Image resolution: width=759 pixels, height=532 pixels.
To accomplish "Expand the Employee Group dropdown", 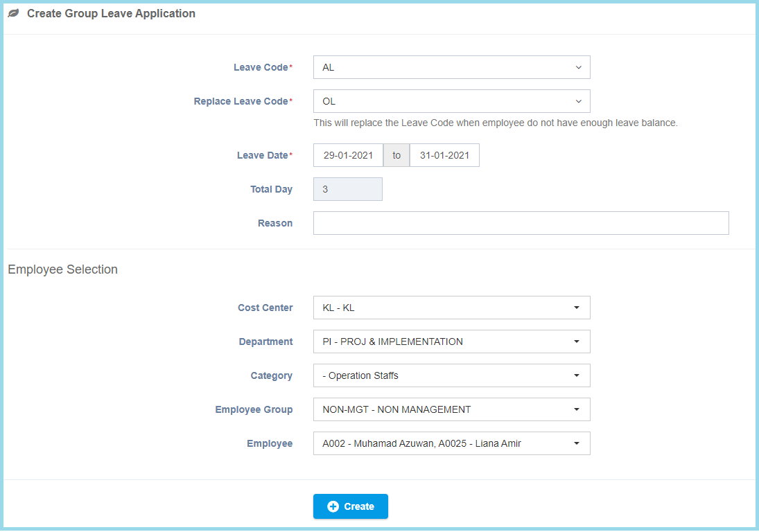I will click(451, 409).
